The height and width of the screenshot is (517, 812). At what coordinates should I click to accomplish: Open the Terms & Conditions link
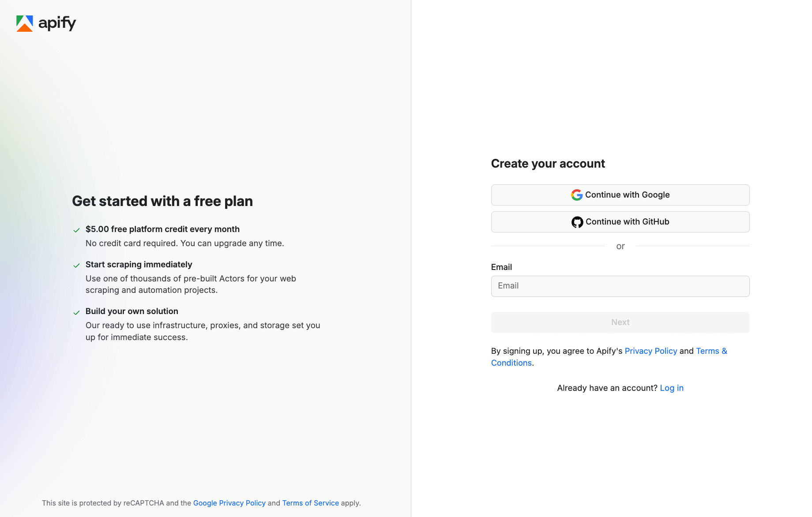click(x=711, y=351)
